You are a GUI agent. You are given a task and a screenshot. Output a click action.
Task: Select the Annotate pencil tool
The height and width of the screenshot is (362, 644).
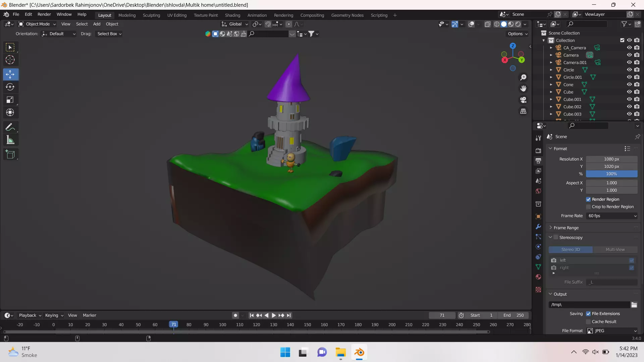coord(10,127)
